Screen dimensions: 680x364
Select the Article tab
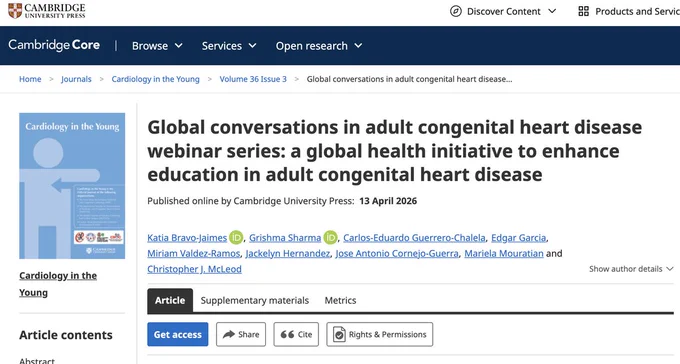(x=170, y=300)
